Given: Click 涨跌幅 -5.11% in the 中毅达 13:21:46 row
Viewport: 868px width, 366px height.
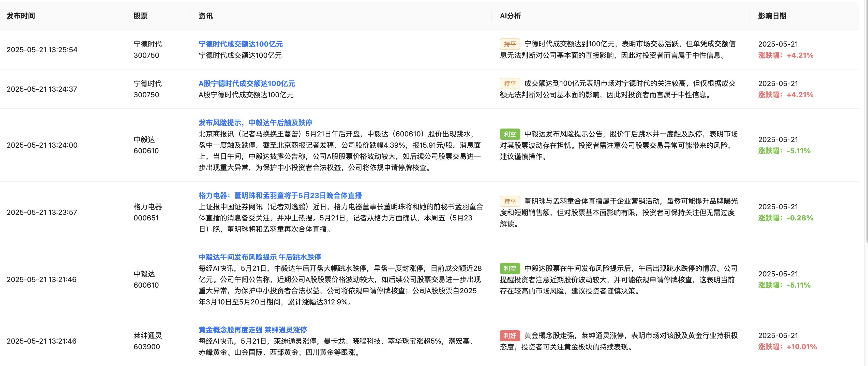Looking at the screenshot, I should click(x=784, y=285).
